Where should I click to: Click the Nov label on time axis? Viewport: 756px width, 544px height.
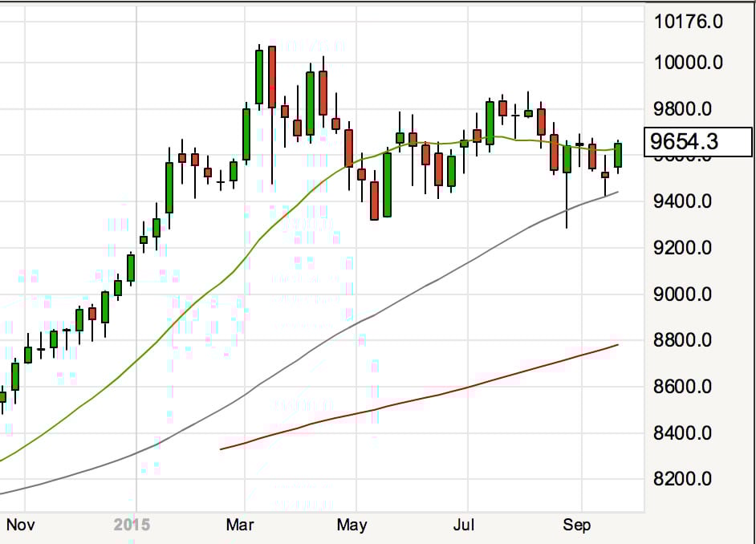click(22, 526)
